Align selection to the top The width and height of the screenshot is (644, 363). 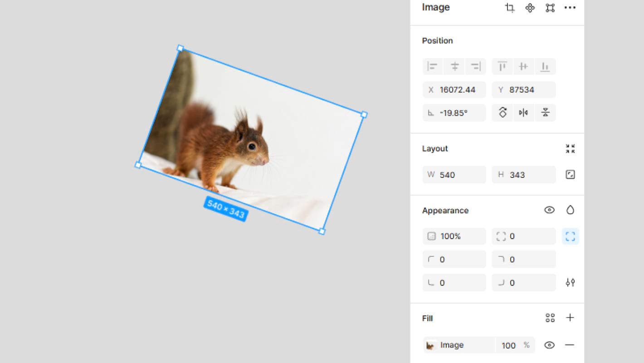(x=502, y=67)
